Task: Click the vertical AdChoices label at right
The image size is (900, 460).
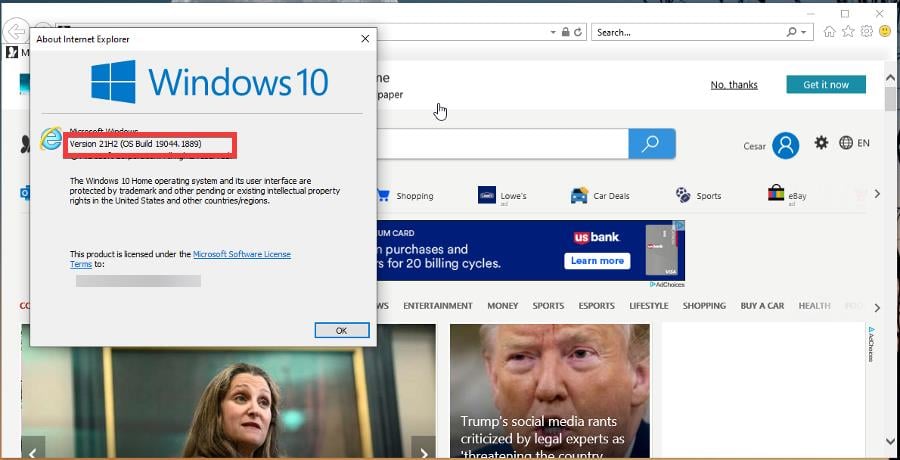Action: click(x=871, y=345)
